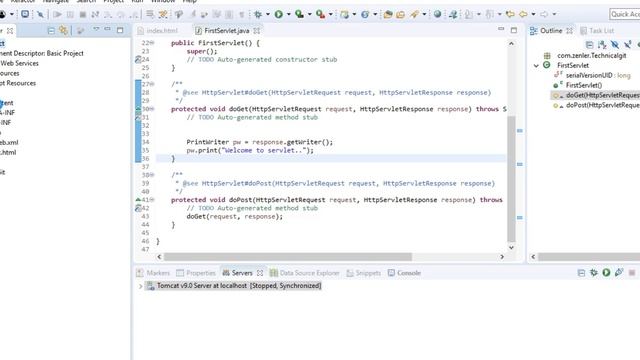Click the green Run button in the toolbar
Image resolution: width=640 pixels, height=360 pixels.
[x=279, y=15]
